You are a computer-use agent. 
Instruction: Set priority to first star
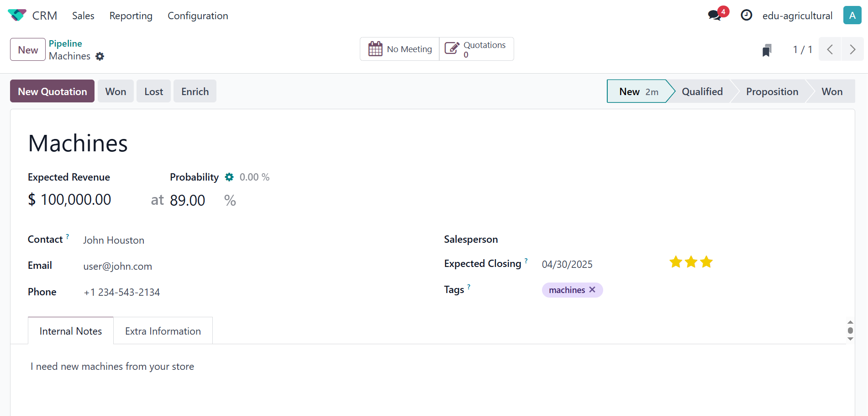coord(676,262)
